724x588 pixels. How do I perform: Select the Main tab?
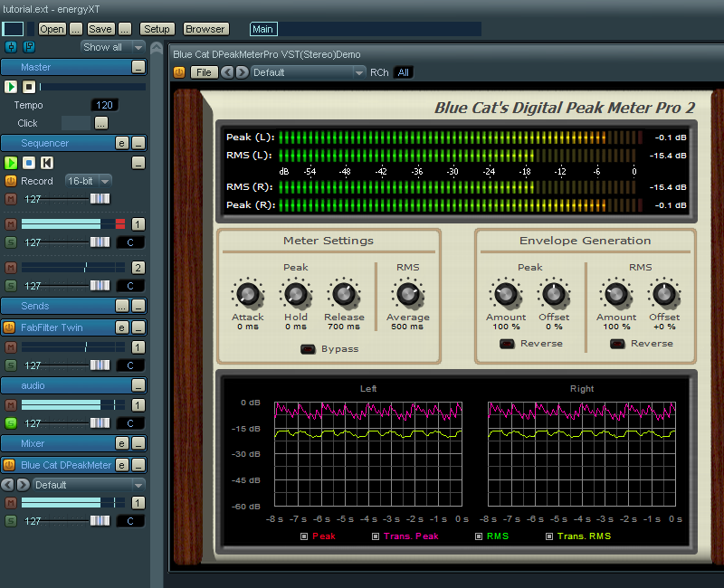[x=263, y=29]
